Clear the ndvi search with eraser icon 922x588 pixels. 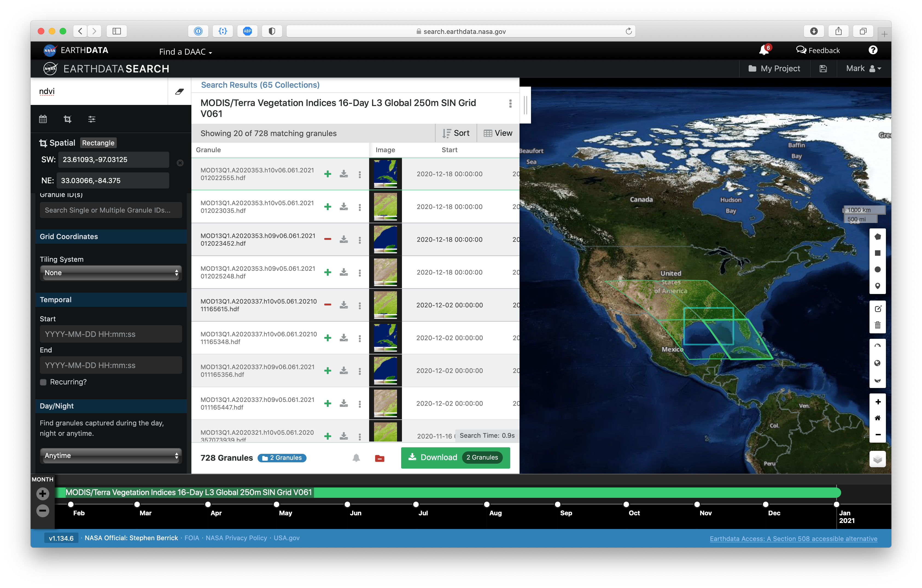(179, 92)
